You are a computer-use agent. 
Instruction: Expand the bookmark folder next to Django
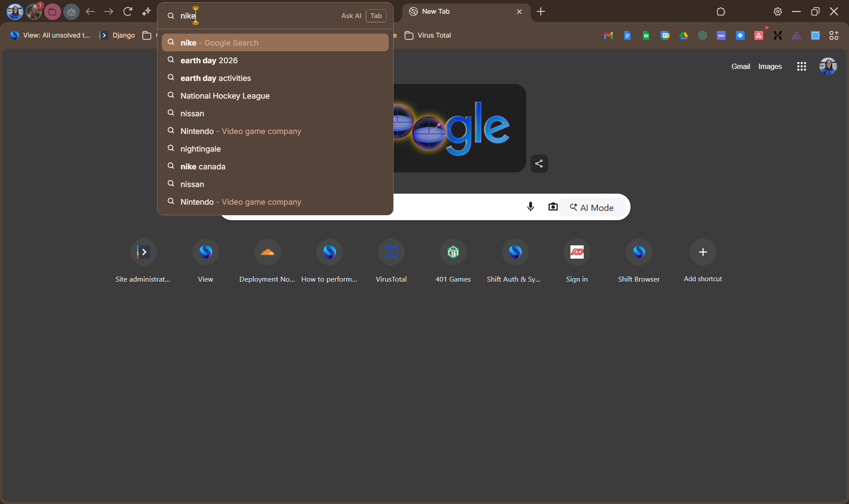(147, 35)
